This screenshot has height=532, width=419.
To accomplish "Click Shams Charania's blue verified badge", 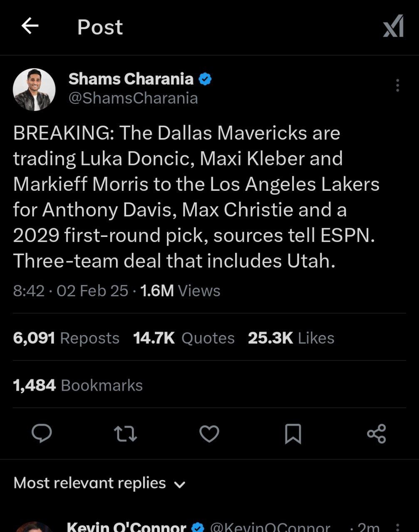I will pos(205,79).
